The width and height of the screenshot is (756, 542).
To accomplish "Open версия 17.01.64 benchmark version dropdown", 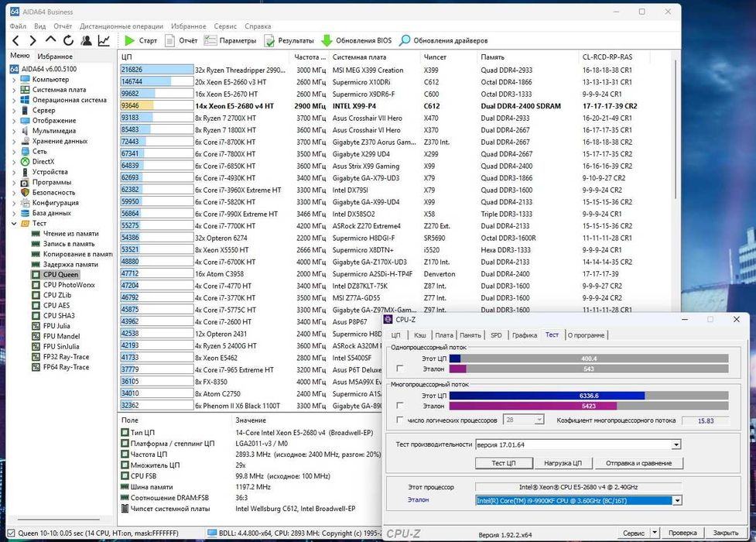I will (x=676, y=444).
